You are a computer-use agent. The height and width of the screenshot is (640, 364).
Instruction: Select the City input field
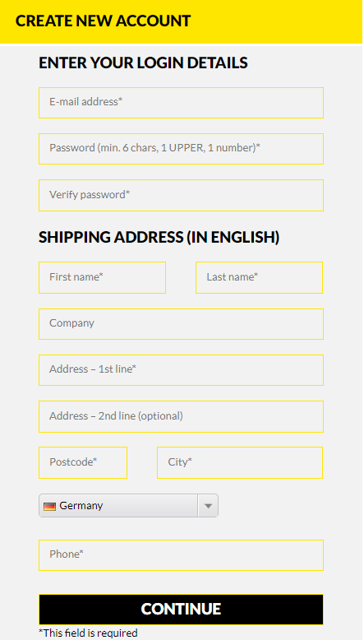[240, 463]
